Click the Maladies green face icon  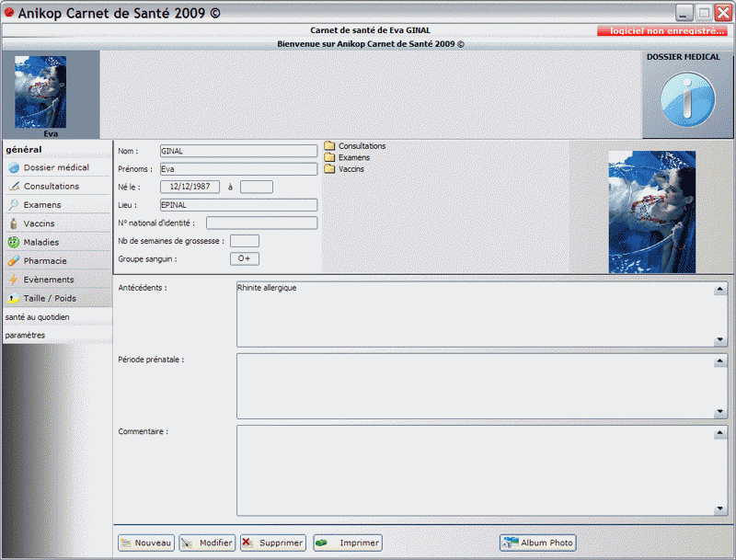click(x=14, y=242)
